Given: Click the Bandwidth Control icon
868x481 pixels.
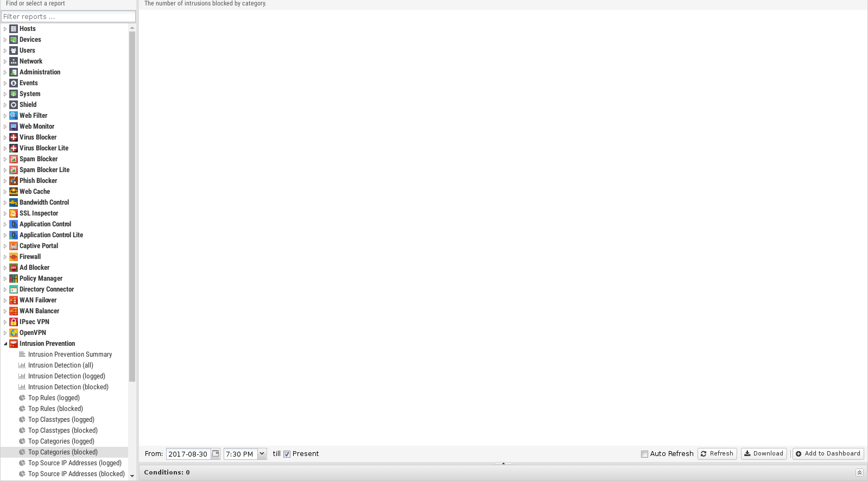Looking at the screenshot, I should (14, 202).
